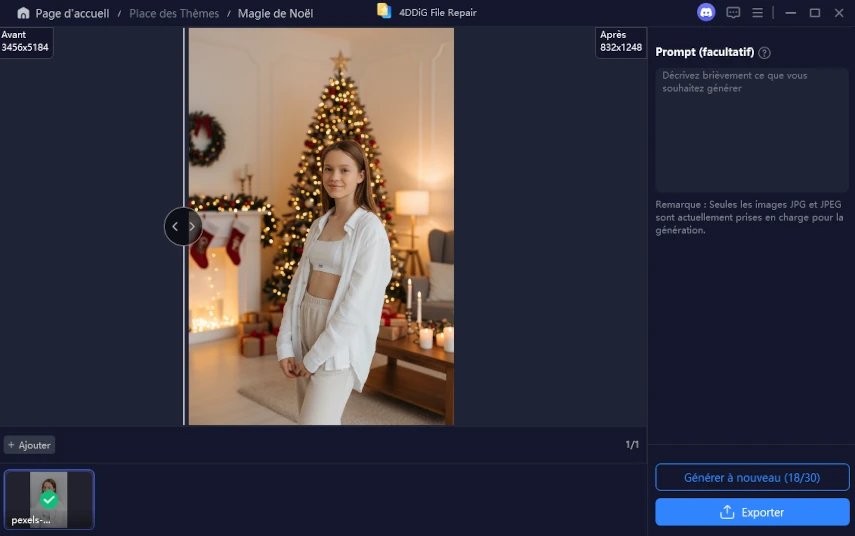Open the feedback chat icon
This screenshot has height=536, width=855.
tap(733, 13)
